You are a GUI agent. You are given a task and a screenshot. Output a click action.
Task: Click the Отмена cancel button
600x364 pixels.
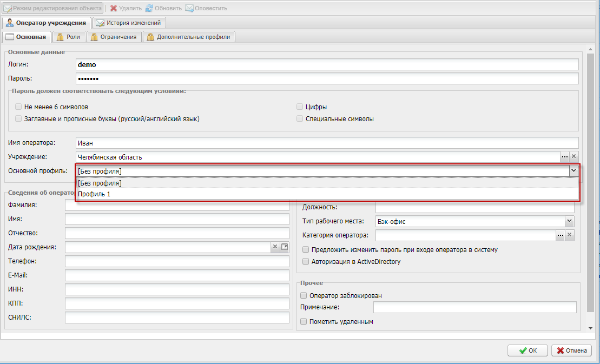[571, 350]
